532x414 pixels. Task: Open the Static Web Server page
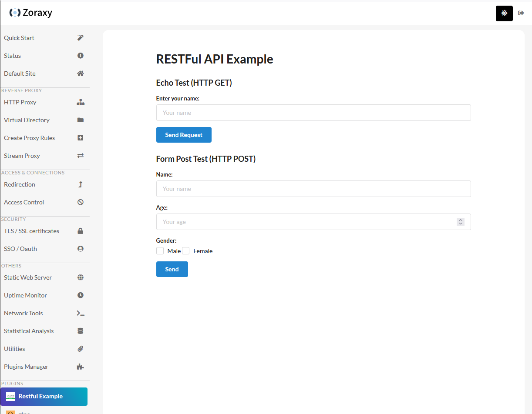[x=28, y=277]
